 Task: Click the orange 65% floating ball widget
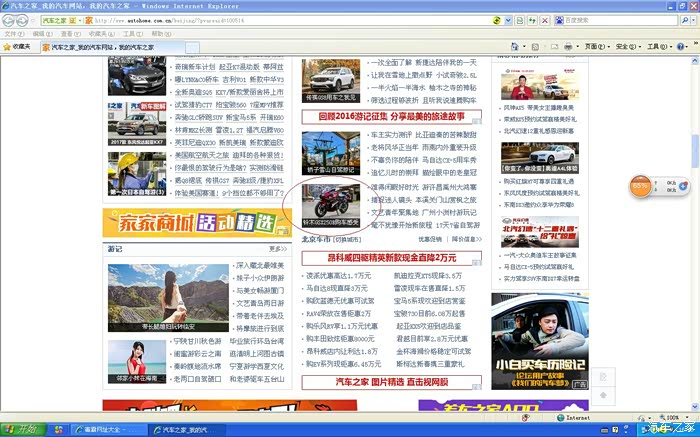pos(640,186)
